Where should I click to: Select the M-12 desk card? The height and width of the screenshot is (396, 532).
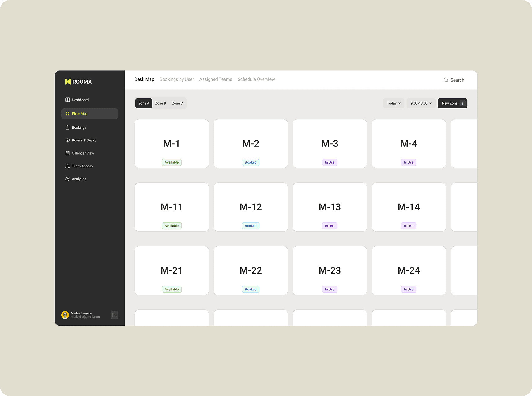[x=251, y=207]
